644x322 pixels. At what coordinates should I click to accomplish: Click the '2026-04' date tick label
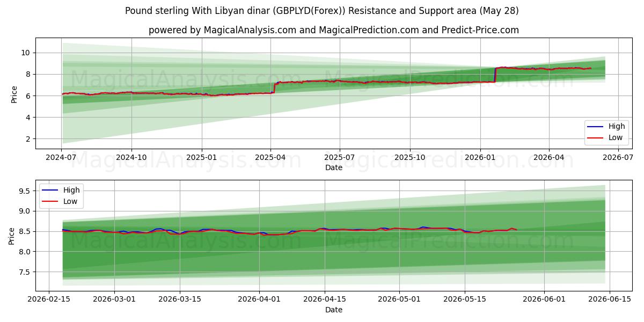pos(548,158)
